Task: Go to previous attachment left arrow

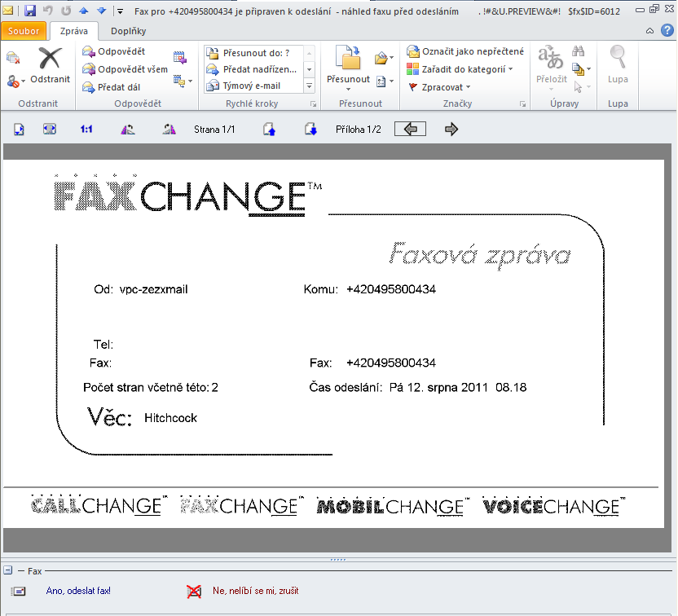Action: pyautogui.click(x=411, y=129)
